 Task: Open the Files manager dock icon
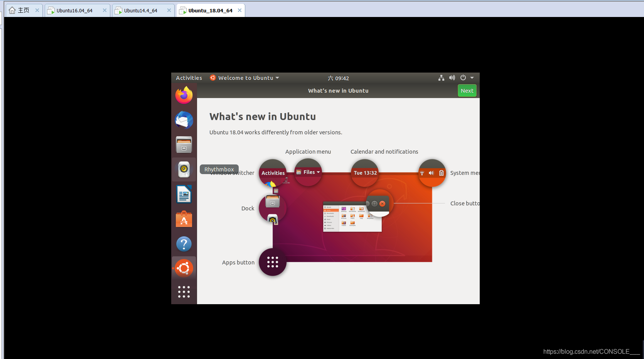point(184,144)
